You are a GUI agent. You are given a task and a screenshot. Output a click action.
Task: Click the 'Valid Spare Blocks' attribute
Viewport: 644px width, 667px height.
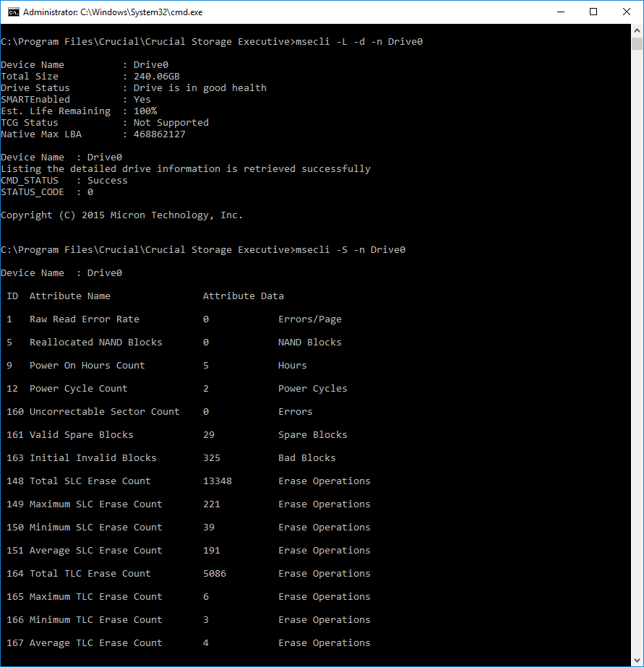(81, 435)
